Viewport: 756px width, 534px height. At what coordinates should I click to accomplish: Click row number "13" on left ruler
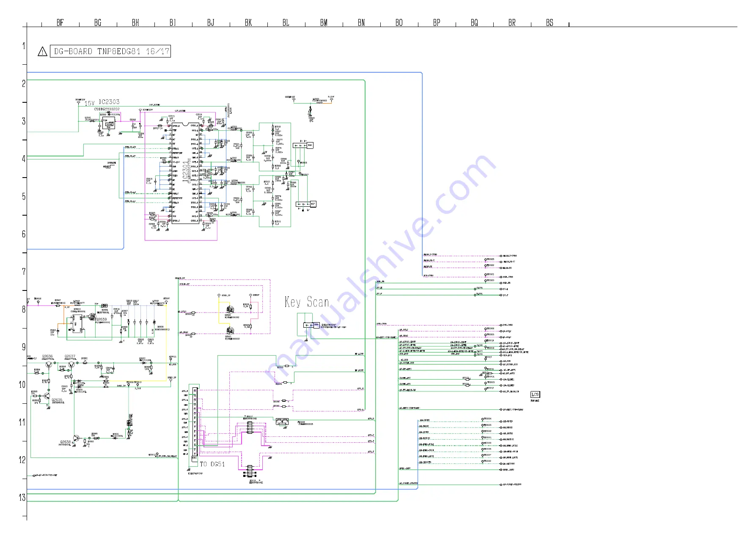[x=22, y=498]
